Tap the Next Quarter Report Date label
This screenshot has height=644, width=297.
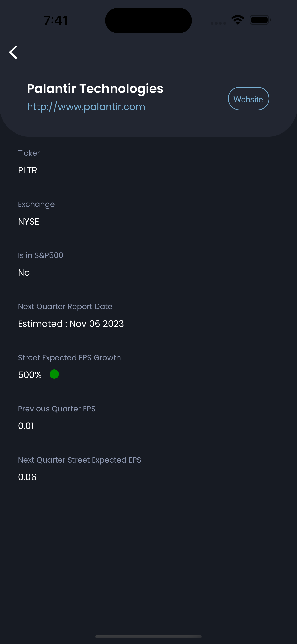(x=65, y=307)
